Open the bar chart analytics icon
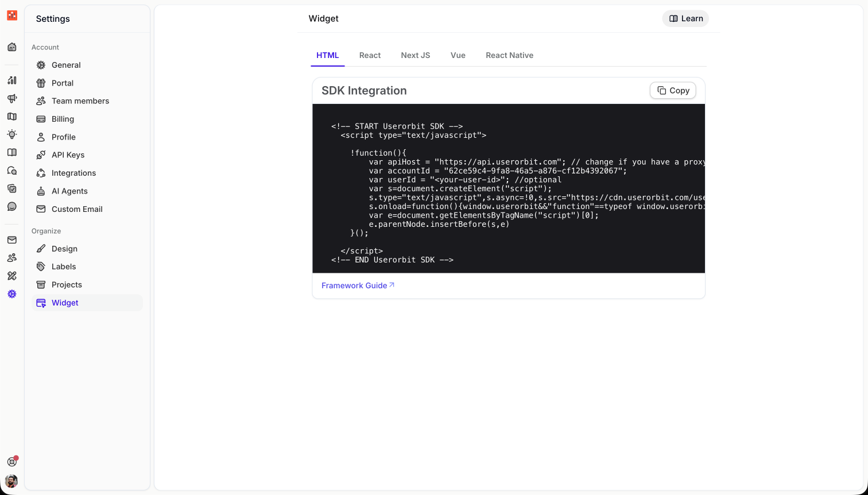 [x=12, y=80]
